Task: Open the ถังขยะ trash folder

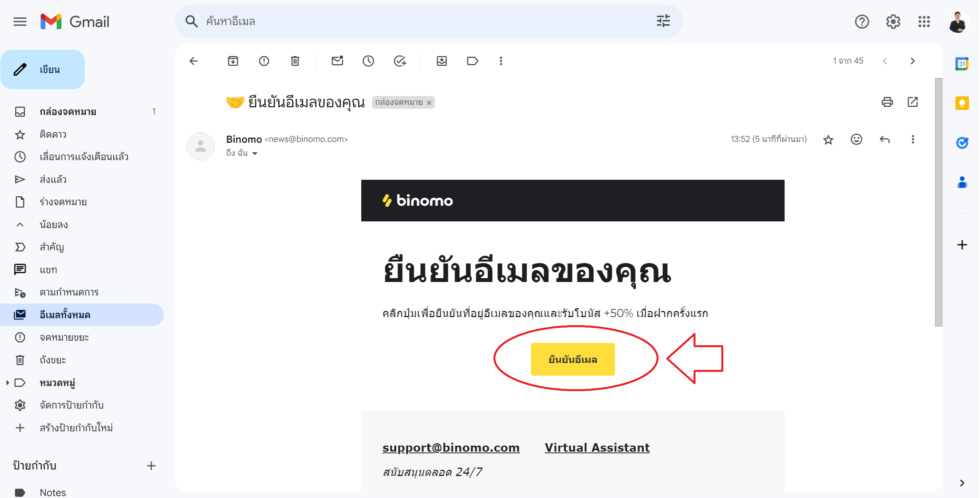Action: pos(82,360)
